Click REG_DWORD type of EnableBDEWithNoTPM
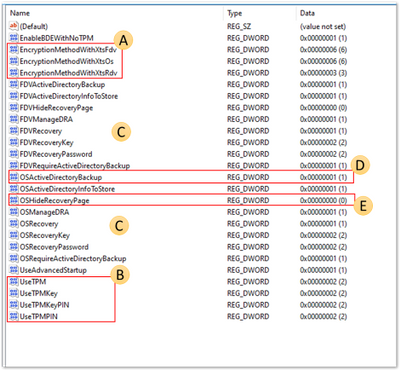 click(x=248, y=38)
